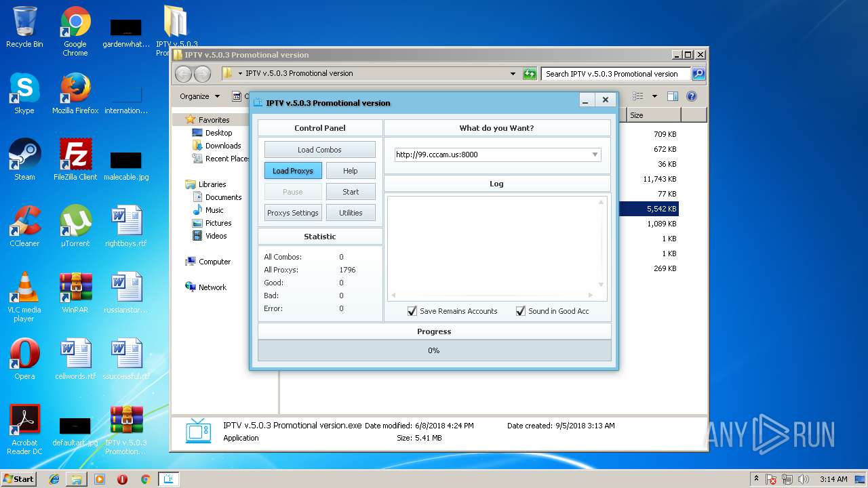Open the CCleaner desktop shortcut
The image size is (868, 488).
(x=24, y=226)
